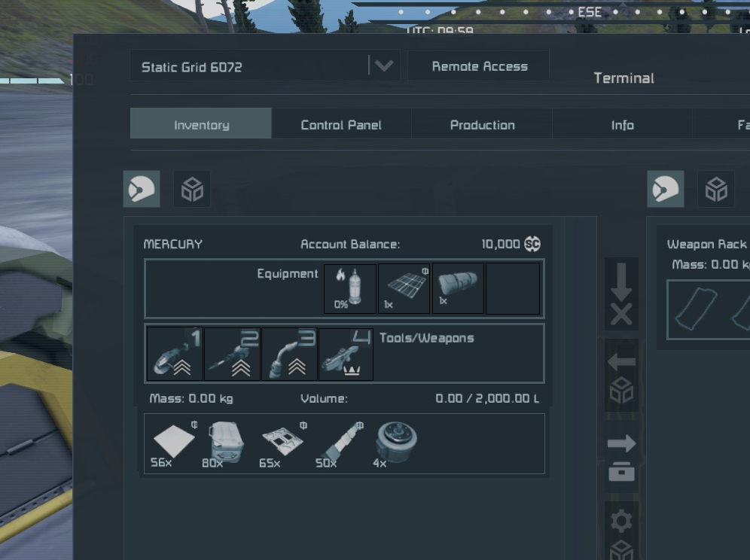Screen dimensions: 750x560
Task: Pick the welder in tool slot 3
Action: click(x=289, y=354)
